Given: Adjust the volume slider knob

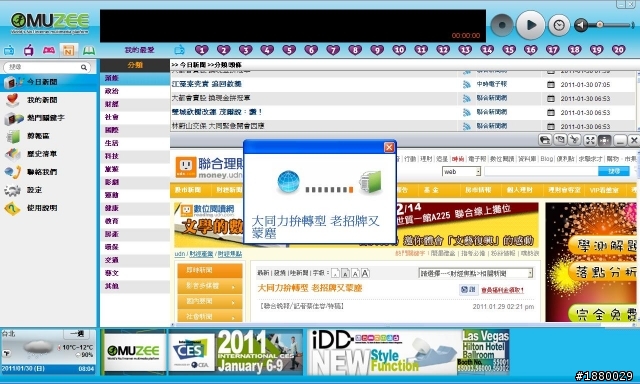Looking at the screenshot, I should tap(600, 24).
